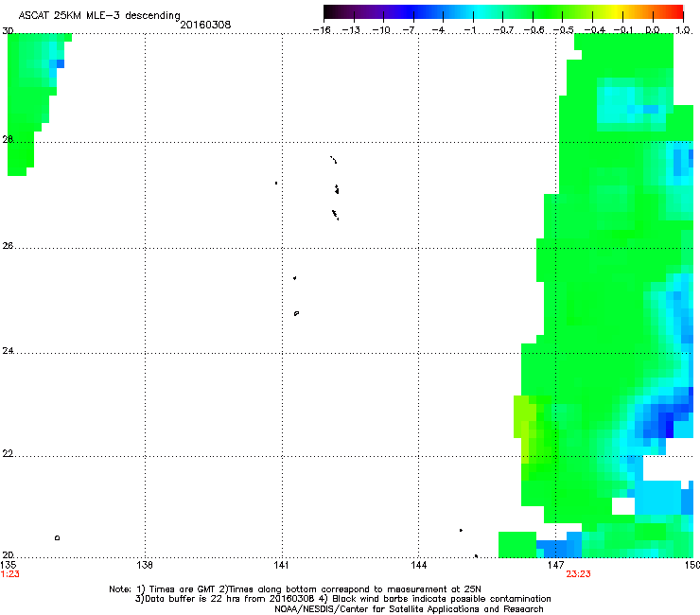Click the latitude label '22'
700x615 pixels.
8,453
